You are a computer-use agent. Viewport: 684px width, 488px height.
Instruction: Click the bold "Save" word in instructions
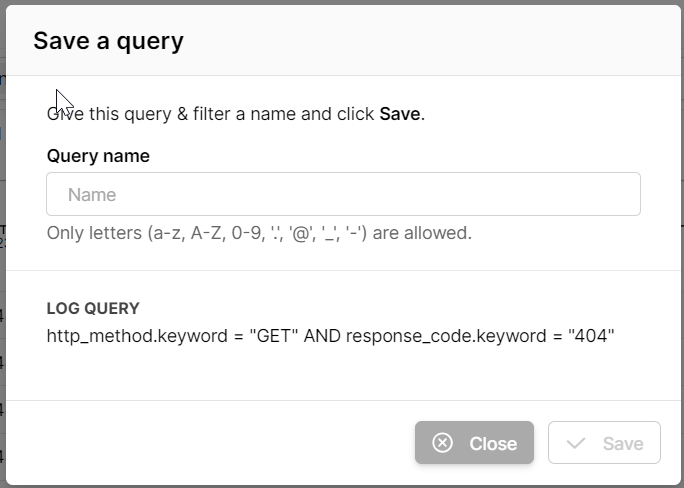coord(400,114)
